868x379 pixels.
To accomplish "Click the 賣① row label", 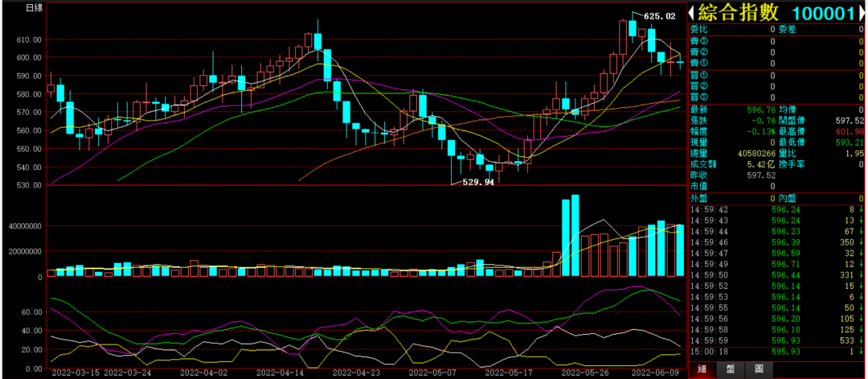I will (x=698, y=63).
